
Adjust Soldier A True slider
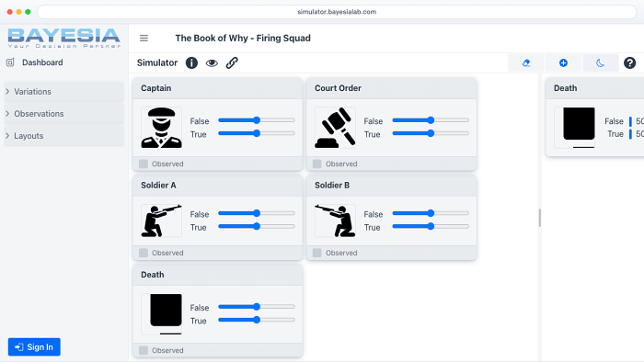[x=257, y=226]
